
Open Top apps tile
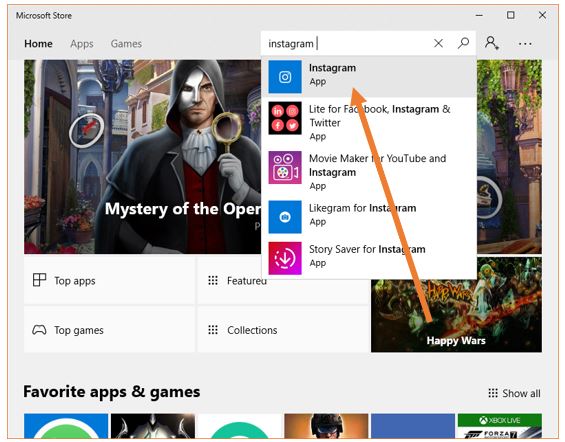pyautogui.click(x=110, y=280)
